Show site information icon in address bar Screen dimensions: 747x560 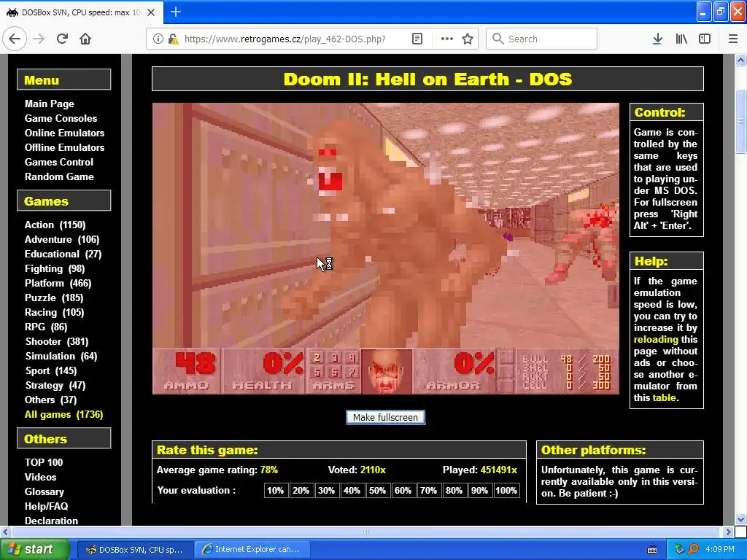point(158,39)
